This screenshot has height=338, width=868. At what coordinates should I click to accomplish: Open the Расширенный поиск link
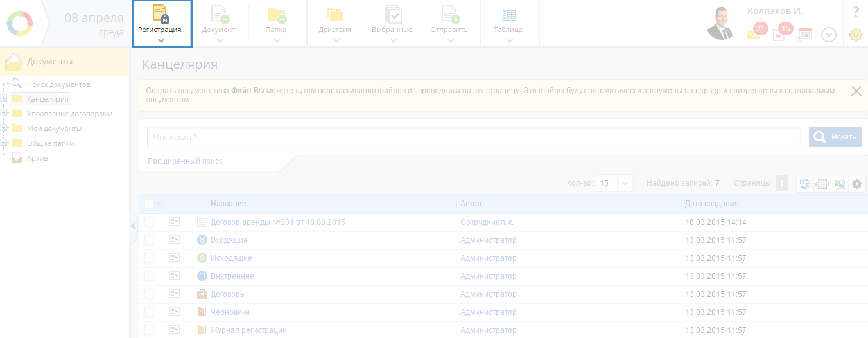185,161
